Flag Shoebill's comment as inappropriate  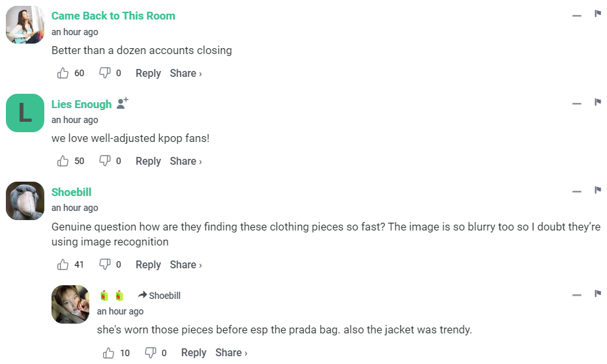tap(597, 191)
